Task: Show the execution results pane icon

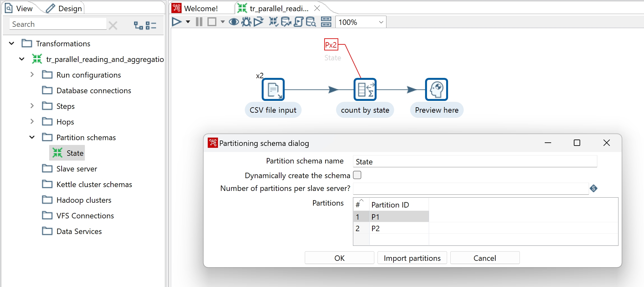Action: (x=326, y=22)
